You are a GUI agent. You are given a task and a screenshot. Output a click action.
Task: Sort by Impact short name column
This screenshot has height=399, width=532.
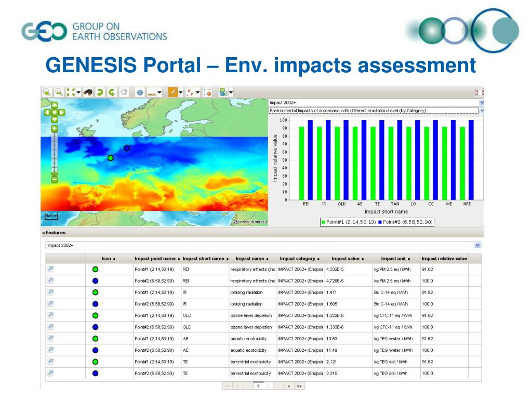(205, 259)
